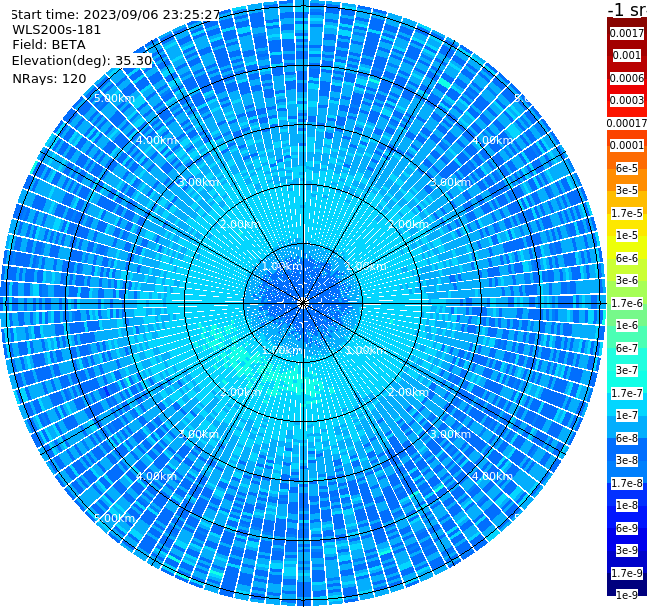Click the 1.7e-9 colorbar label
This screenshot has width=647, height=607.
point(627,573)
